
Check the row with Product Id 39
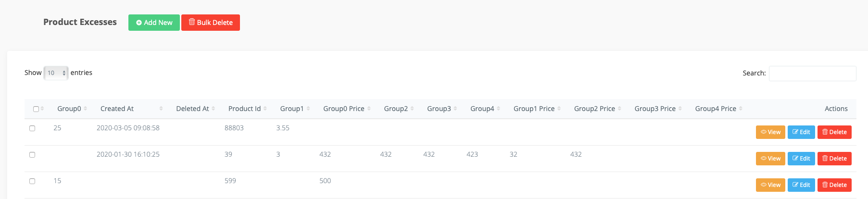click(32, 155)
